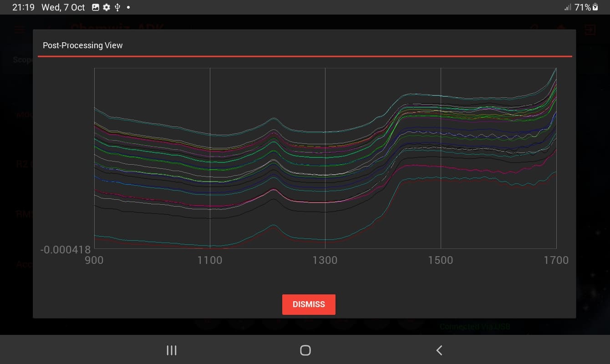Tap the Wed, 7 Oct date
Screen dimensions: 610x364
click(63, 7)
